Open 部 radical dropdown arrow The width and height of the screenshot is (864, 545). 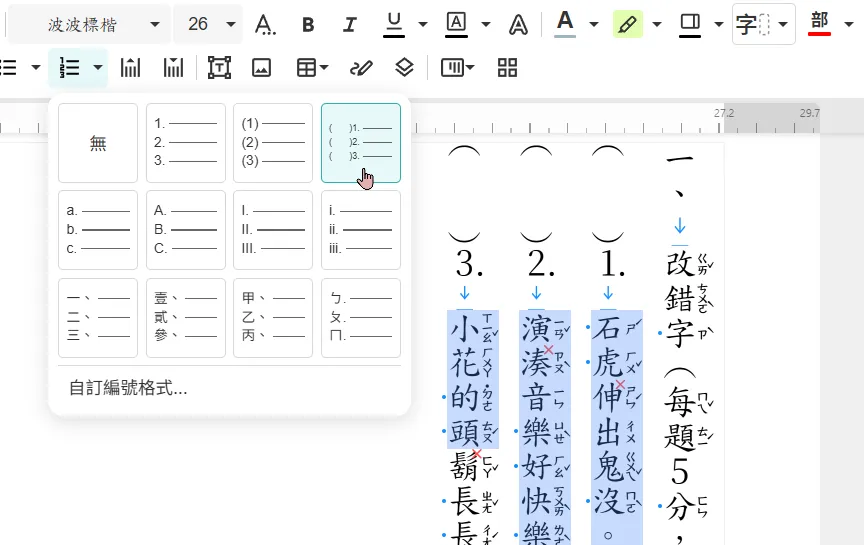click(x=849, y=24)
